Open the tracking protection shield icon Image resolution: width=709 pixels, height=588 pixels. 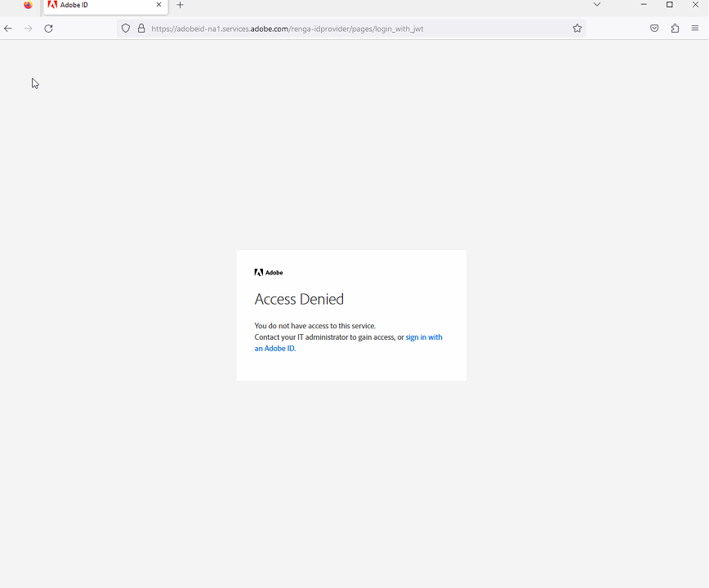(126, 29)
